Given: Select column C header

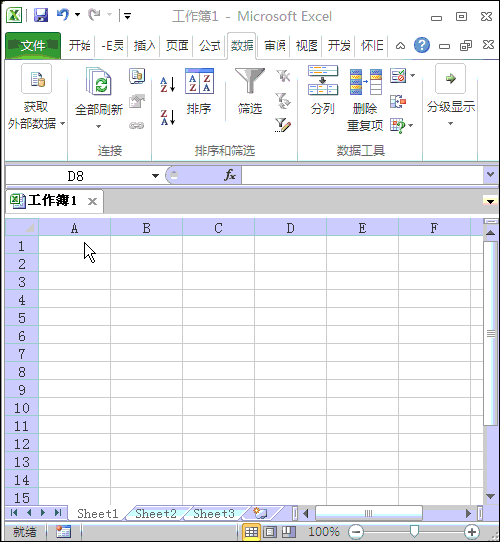Looking at the screenshot, I should point(218,228).
